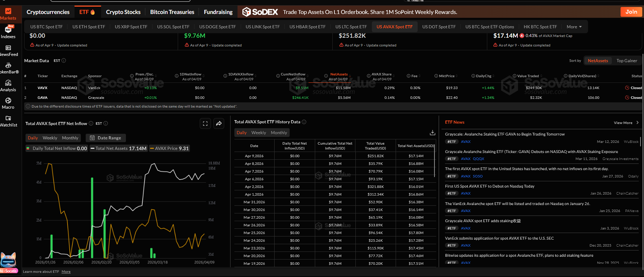Sort table by Prem./Dsc. column arrows
644x277 pixels.
coord(156,76)
